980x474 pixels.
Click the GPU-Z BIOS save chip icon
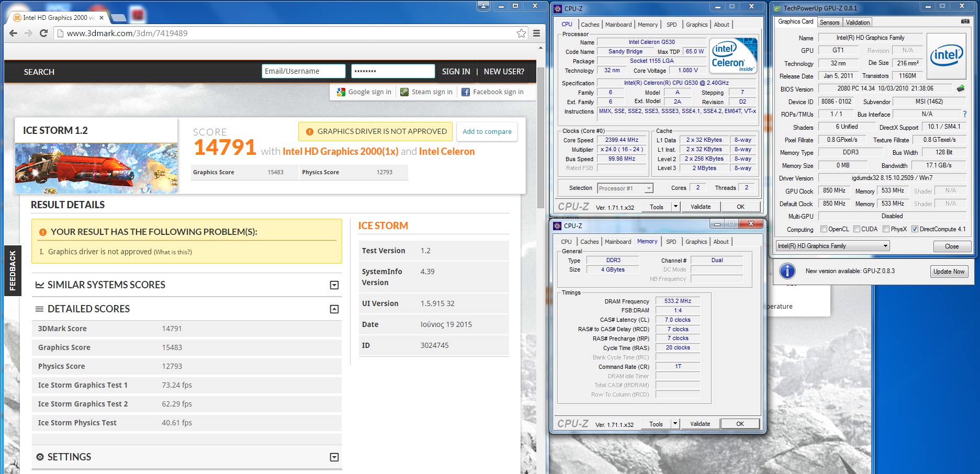point(961,88)
